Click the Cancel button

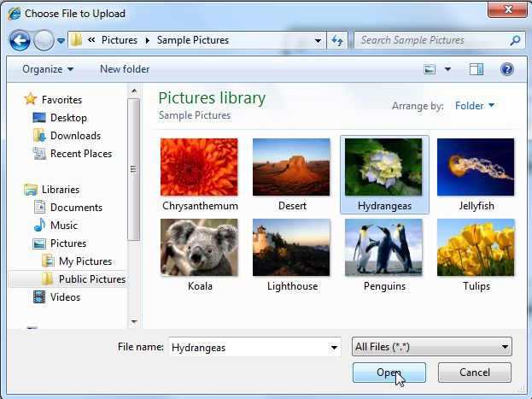click(474, 373)
